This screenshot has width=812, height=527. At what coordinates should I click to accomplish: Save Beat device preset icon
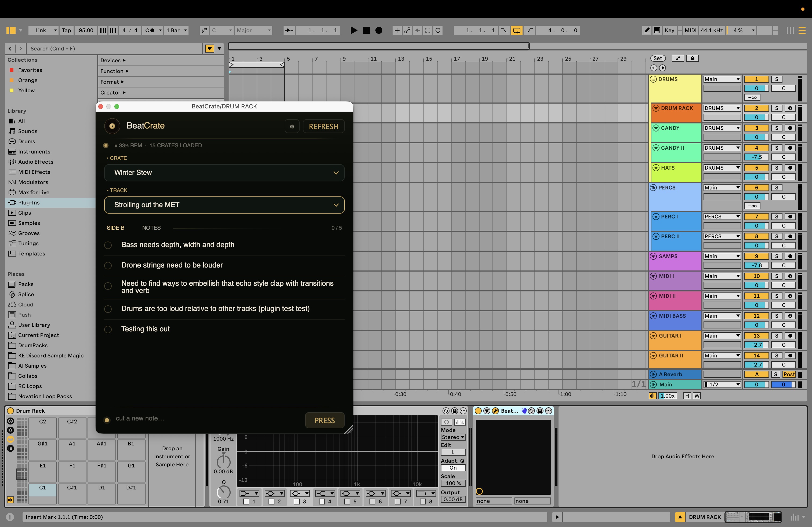pyautogui.click(x=540, y=411)
